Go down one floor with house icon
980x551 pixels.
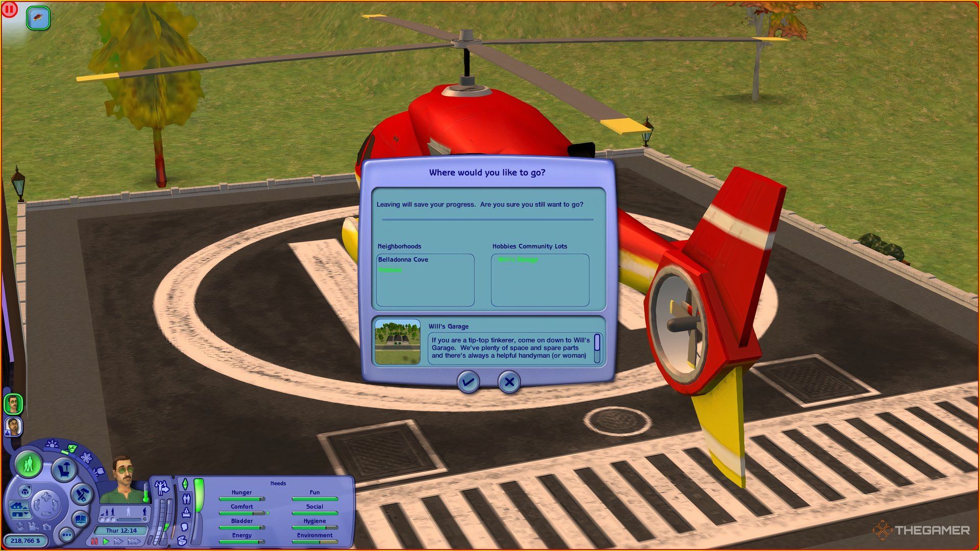pyautogui.click(x=19, y=514)
